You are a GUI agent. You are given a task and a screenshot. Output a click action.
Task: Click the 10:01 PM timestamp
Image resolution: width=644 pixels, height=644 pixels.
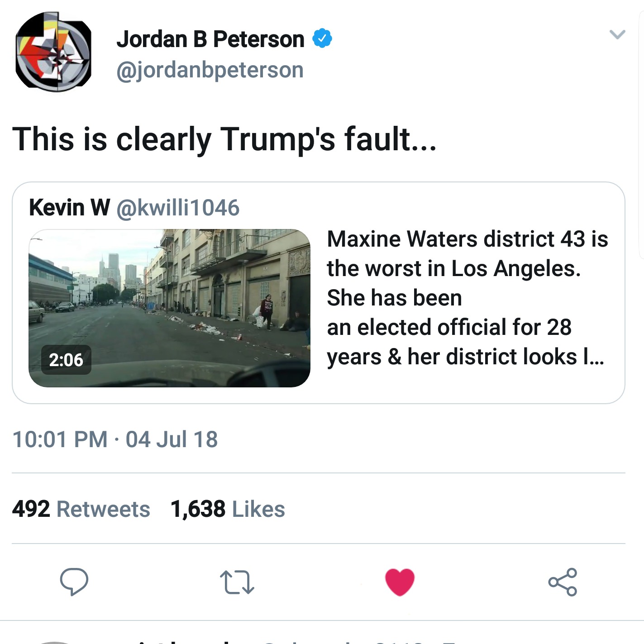(x=60, y=439)
